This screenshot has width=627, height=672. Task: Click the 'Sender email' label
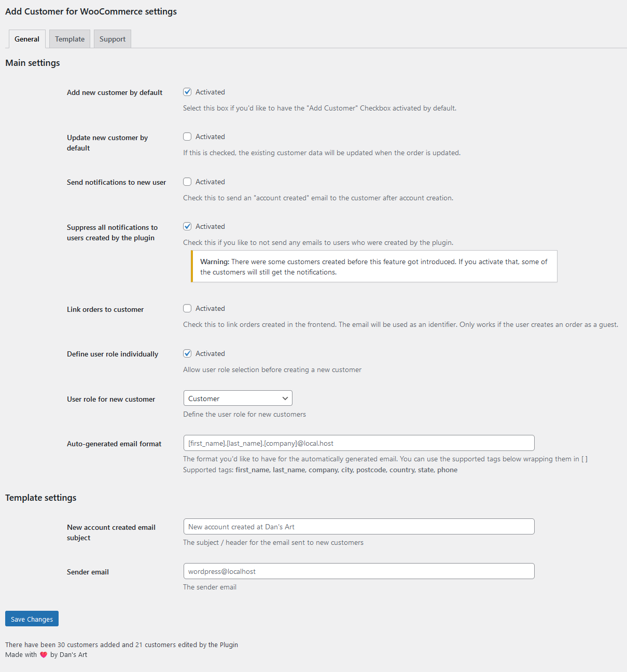88,572
